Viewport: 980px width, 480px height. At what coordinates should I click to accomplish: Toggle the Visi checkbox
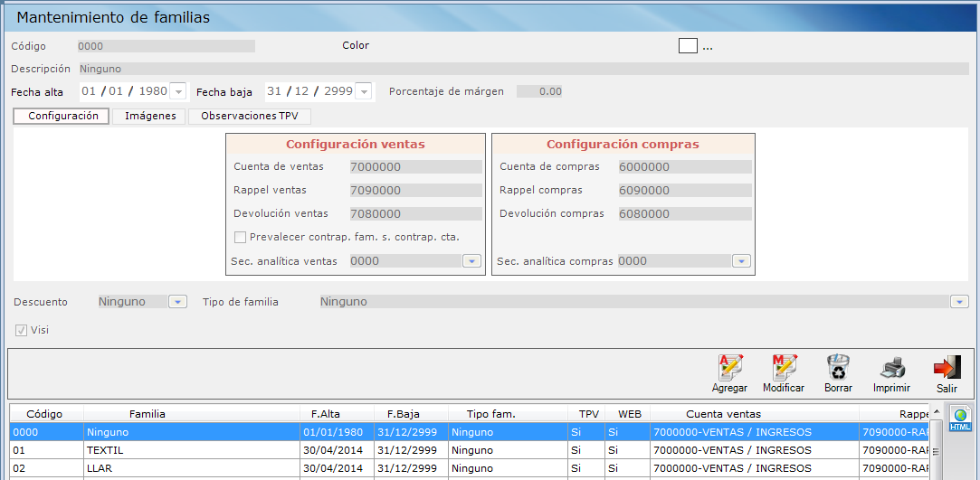click(22, 330)
